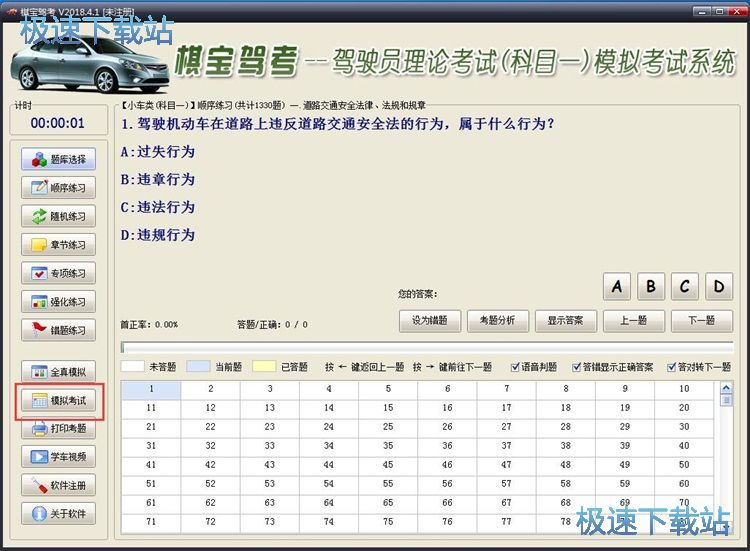Go to 下一题 next question
This screenshot has width=750, height=551.
(701, 321)
